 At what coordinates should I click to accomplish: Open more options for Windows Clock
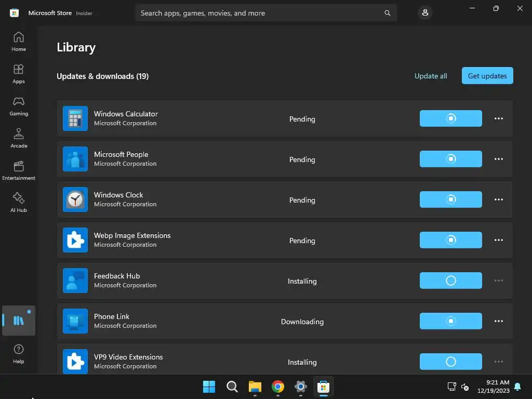point(498,199)
